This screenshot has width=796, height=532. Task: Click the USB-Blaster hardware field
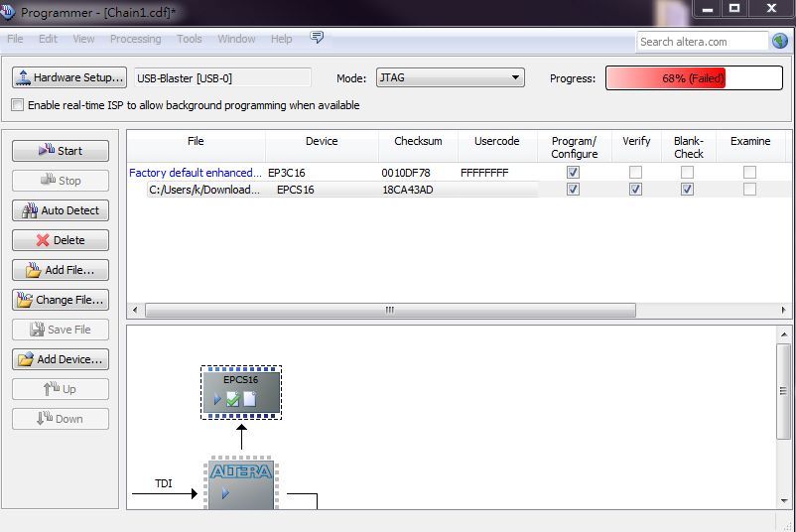pyautogui.click(x=222, y=78)
